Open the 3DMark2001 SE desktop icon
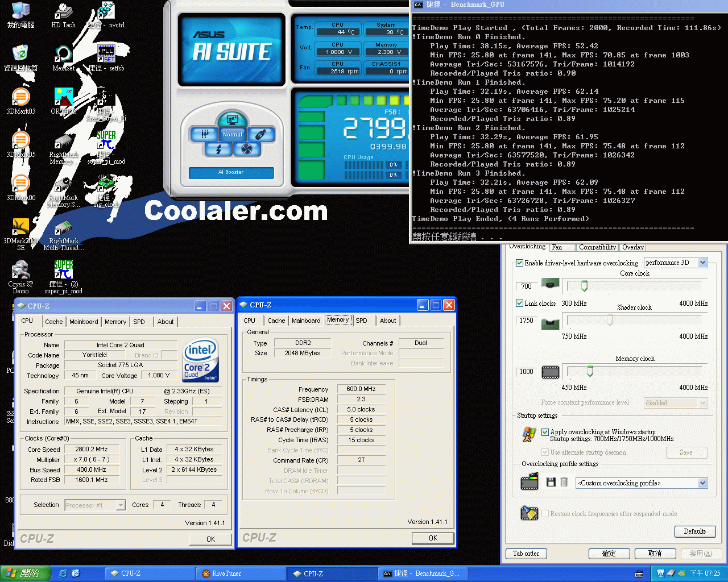This screenshot has width=728, height=582. pos(21,235)
